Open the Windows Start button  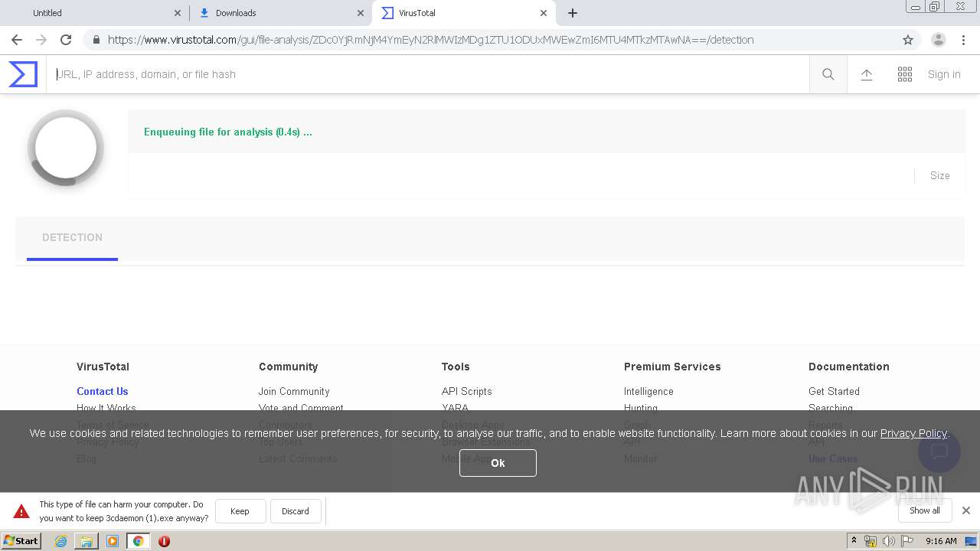click(21, 541)
